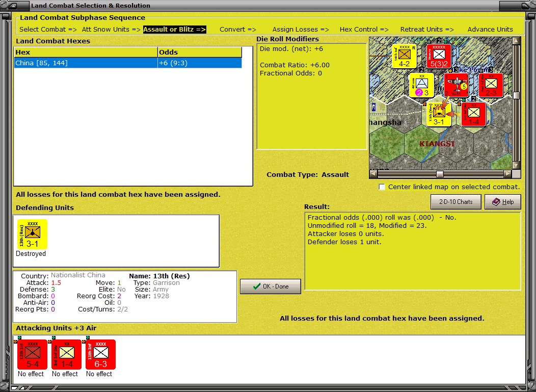Click the blue port symbol near Changsha
This screenshot has height=392, width=536.
373,107
